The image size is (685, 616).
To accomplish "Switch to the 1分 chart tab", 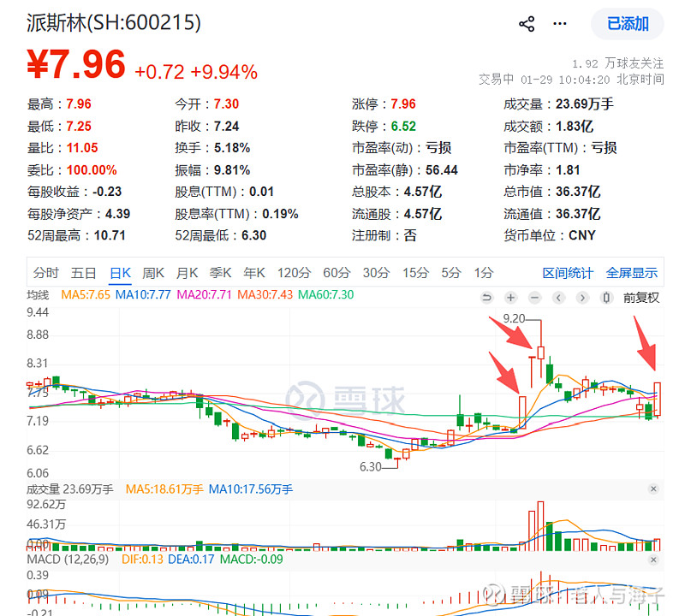I will pos(484,273).
